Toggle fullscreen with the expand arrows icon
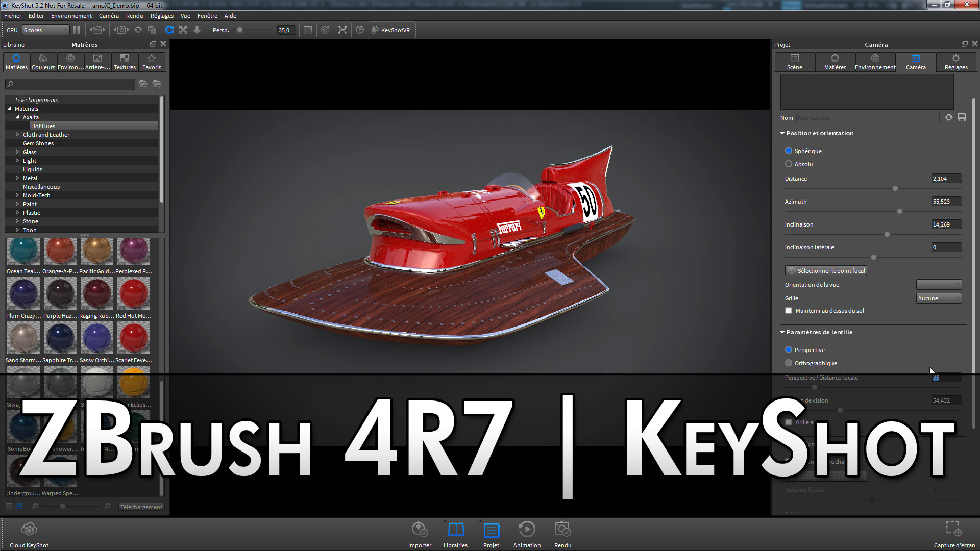Viewport: 980px width, 551px height. [x=183, y=30]
